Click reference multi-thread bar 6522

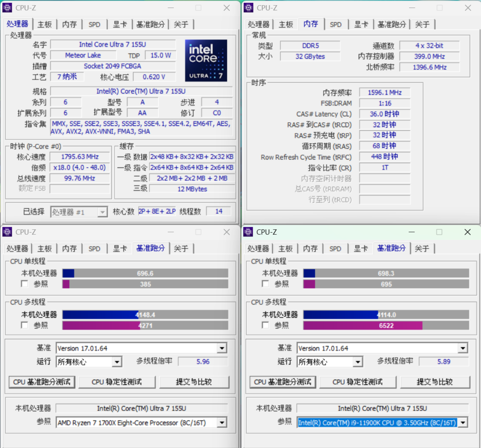tap(386, 325)
